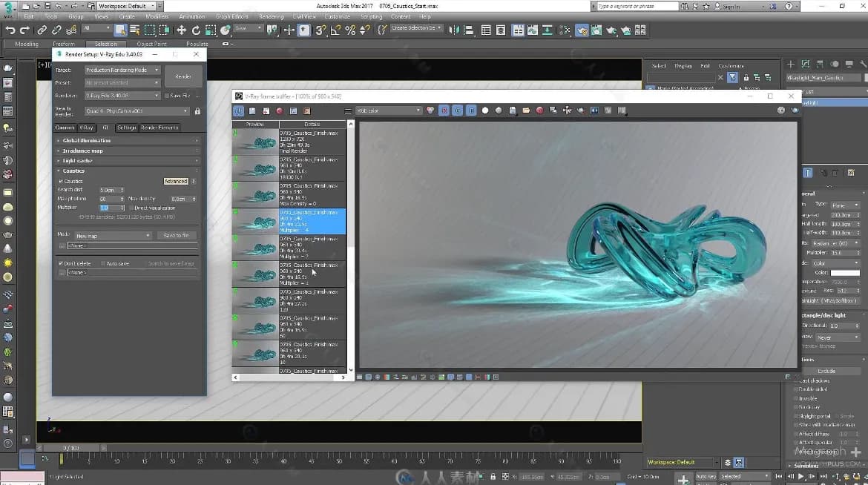The height and width of the screenshot is (485, 868).
Task: Toggle the Save File checkbox
Action: pos(167,96)
